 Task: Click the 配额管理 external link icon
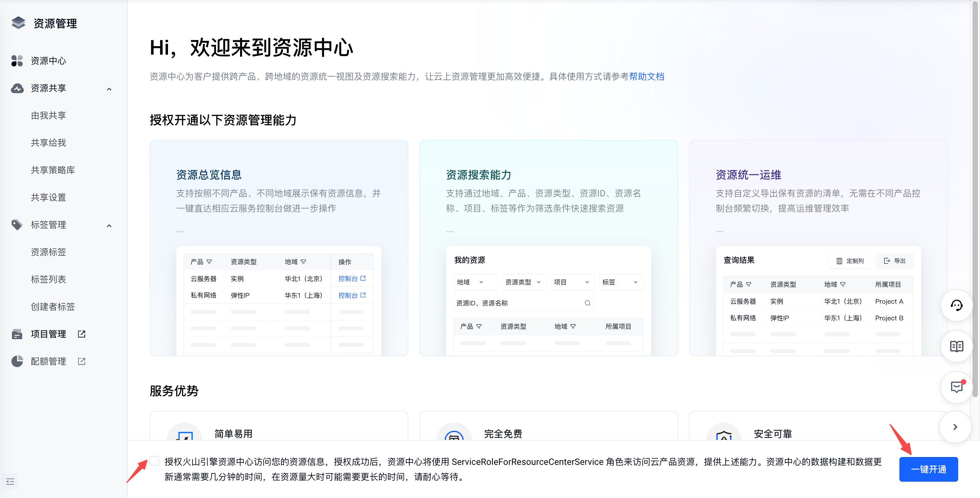(x=81, y=361)
